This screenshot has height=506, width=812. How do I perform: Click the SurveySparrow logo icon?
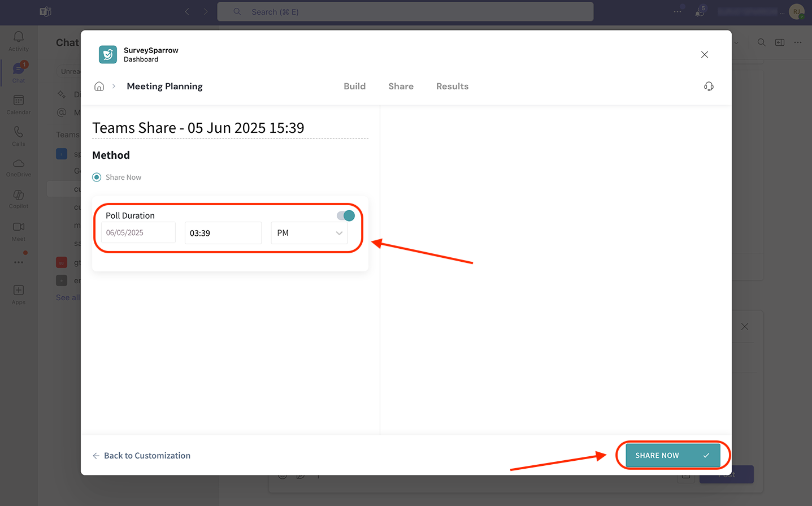click(x=108, y=55)
